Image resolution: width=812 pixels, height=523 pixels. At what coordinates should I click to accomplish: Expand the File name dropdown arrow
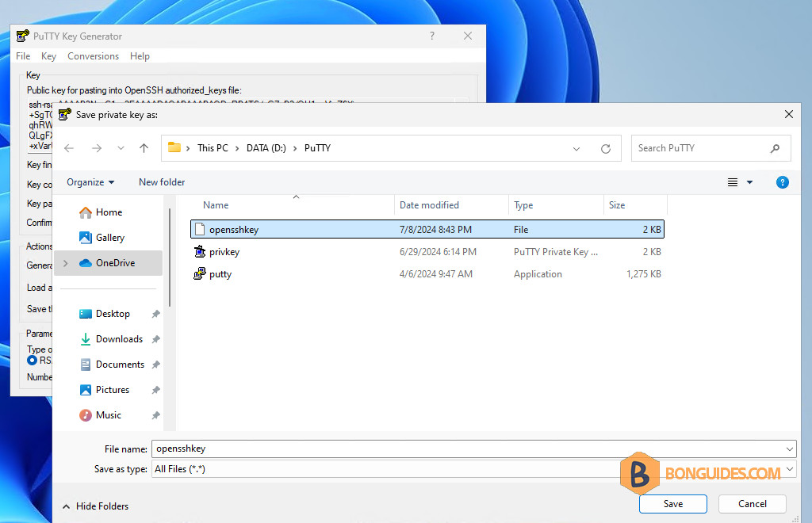pos(790,449)
